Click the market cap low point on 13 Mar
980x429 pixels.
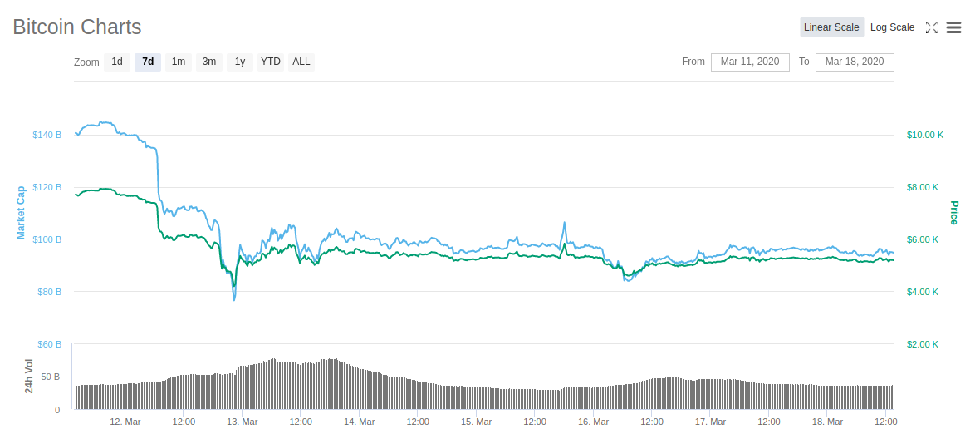click(x=234, y=300)
